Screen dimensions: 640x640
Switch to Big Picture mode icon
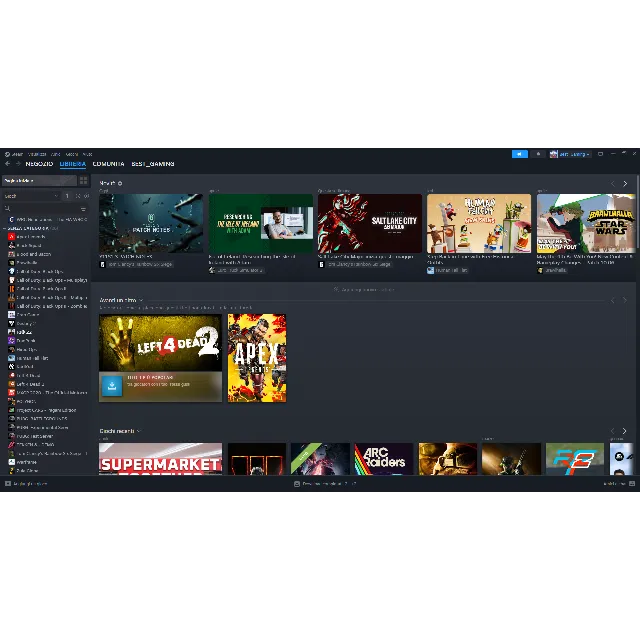(600, 154)
